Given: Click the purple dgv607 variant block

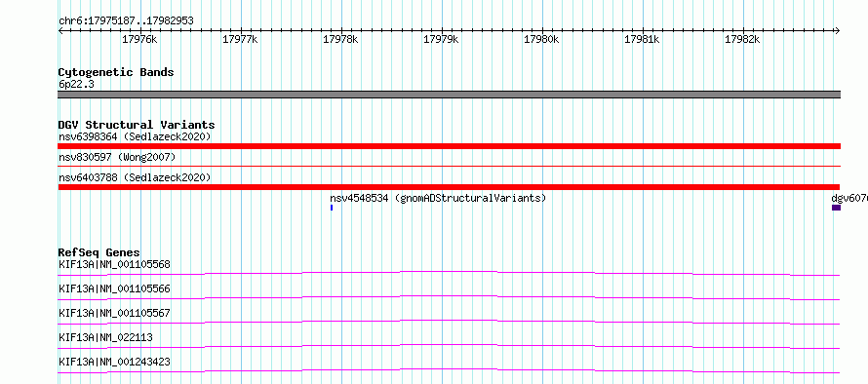Looking at the screenshot, I should pyautogui.click(x=836, y=208).
